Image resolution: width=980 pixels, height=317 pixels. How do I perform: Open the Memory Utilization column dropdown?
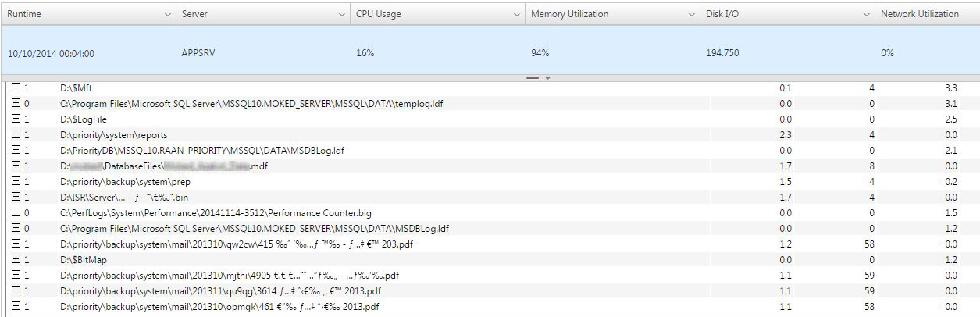693,14
